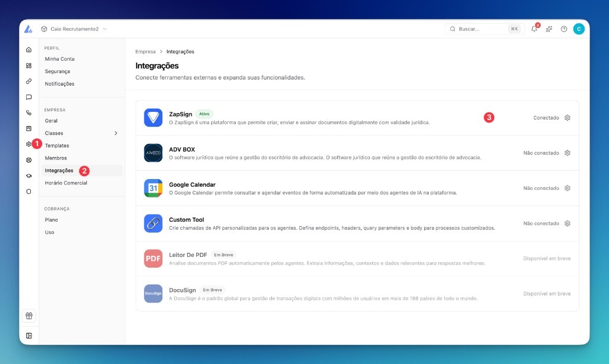Select Templates in the Empresa menu
Image resolution: width=609 pixels, height=364 pixels.
pos(57,145)
